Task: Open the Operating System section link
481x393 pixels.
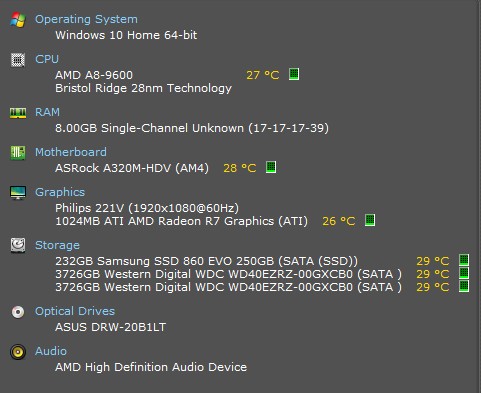Action: 86,19
